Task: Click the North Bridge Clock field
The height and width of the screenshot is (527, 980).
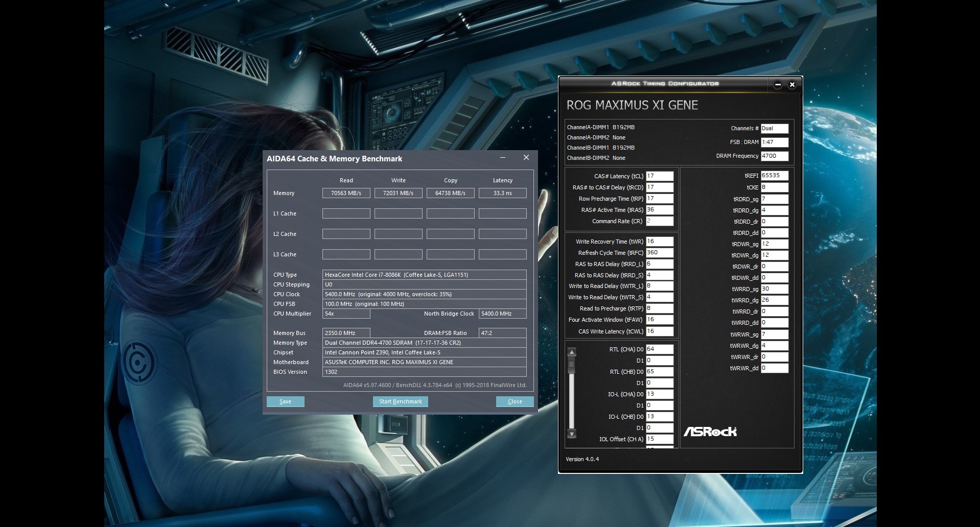Action: tap(502, 314)
